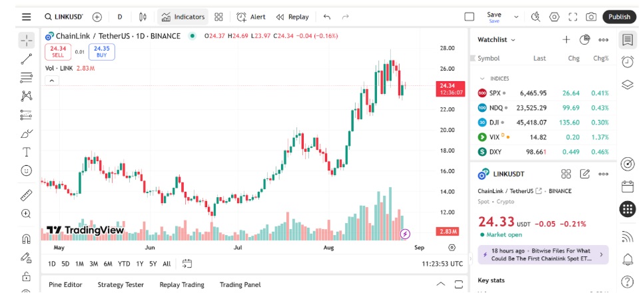Set chart range to All
Viewport: 644px width, 293px height.
coord(166,264)
